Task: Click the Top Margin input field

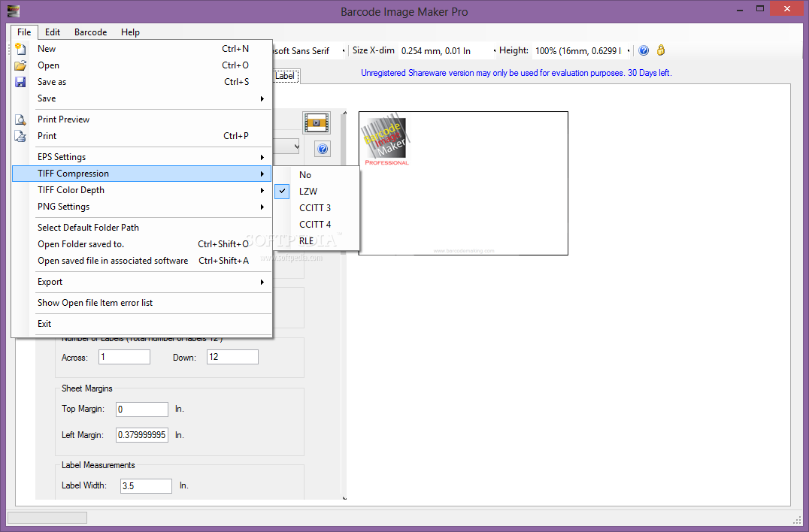Action: pos(142,410)
